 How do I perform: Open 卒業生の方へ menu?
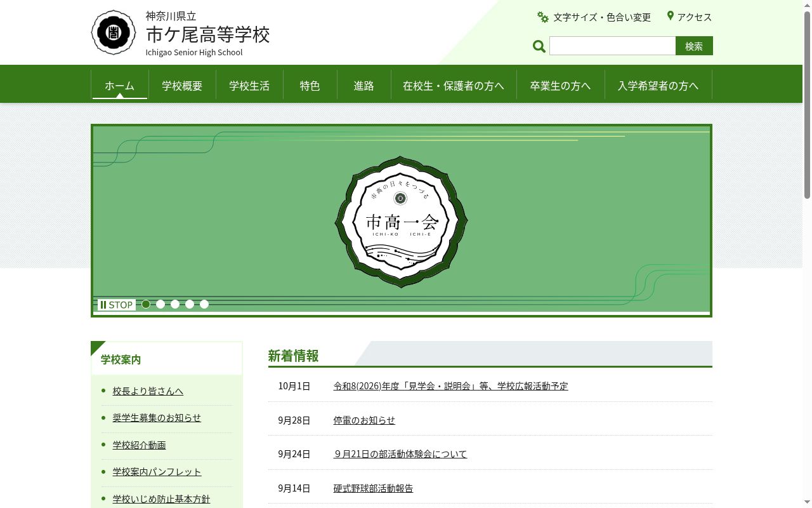(560, 85)
